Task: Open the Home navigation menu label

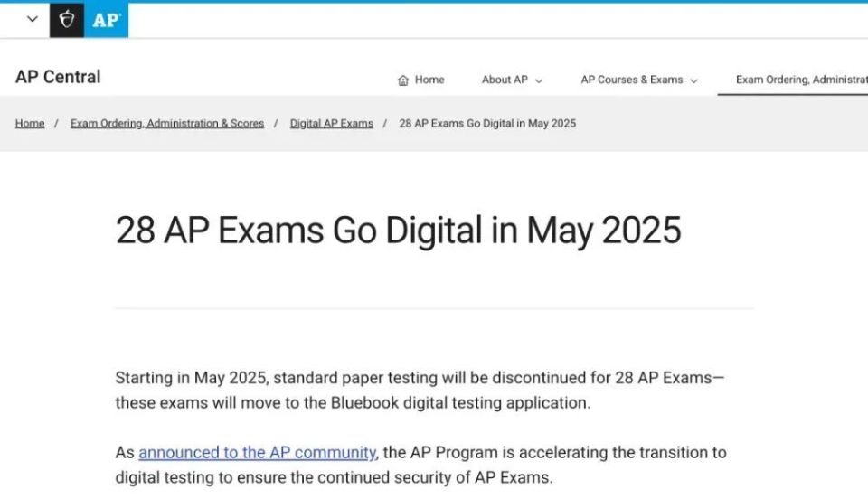Action: tap(429, 80)
